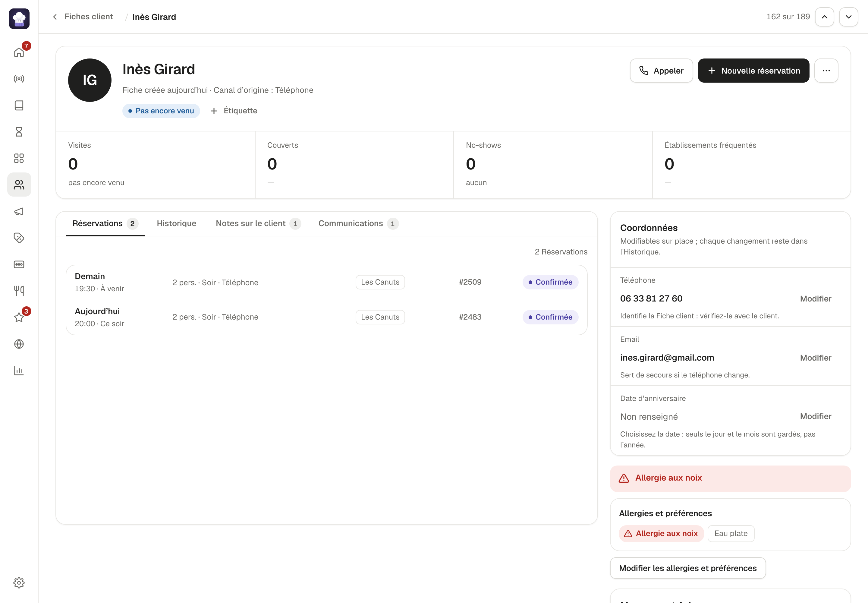Add a tag with the Étiquette button
Screen dimensions: 868x603
(x=234, y=111)
